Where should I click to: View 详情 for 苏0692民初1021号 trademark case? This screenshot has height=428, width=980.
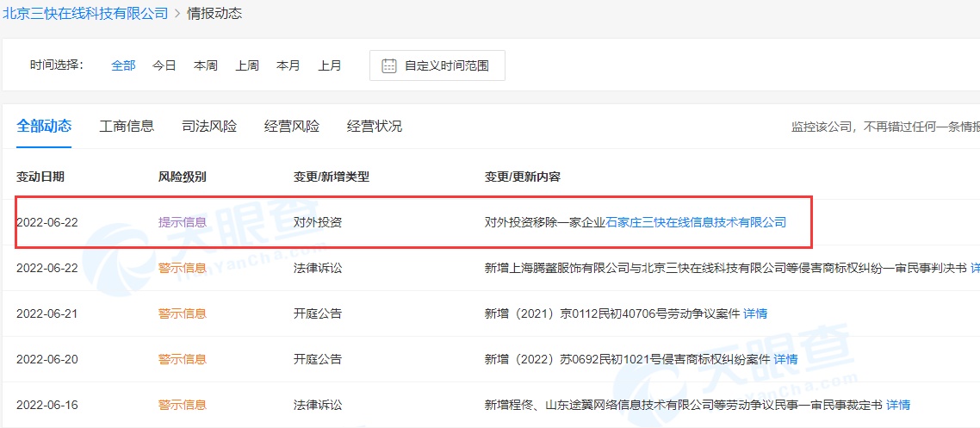(x=785, y=359)
